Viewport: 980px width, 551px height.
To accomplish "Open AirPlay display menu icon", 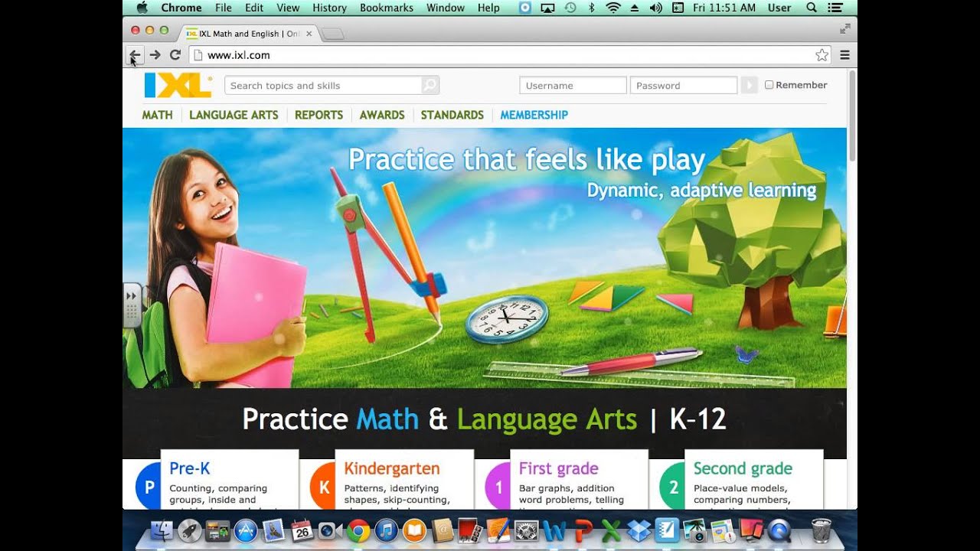I will tap(547, 8).
